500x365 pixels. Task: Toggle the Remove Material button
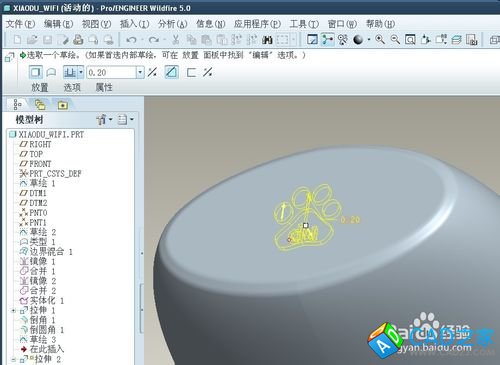171,72
